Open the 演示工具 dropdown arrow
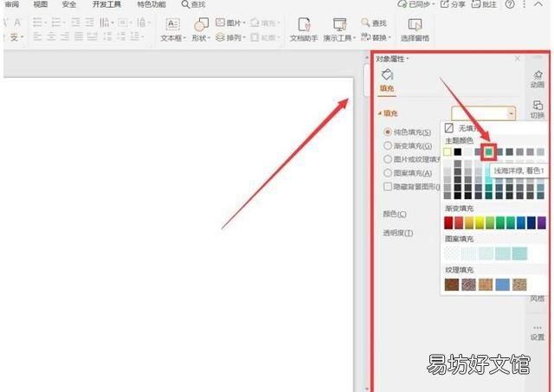 coord(354,38)
